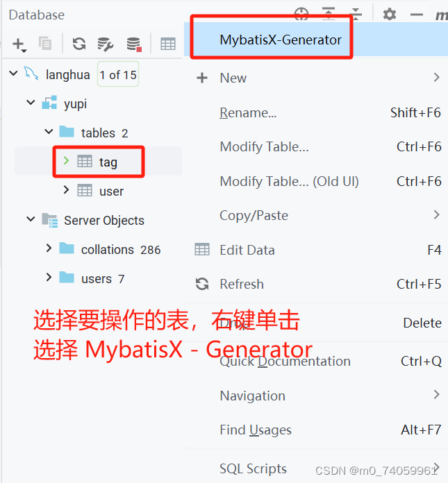Screen dimensions: 448x483
Task: Click the globe target icon in header
Action: point(301,14)
